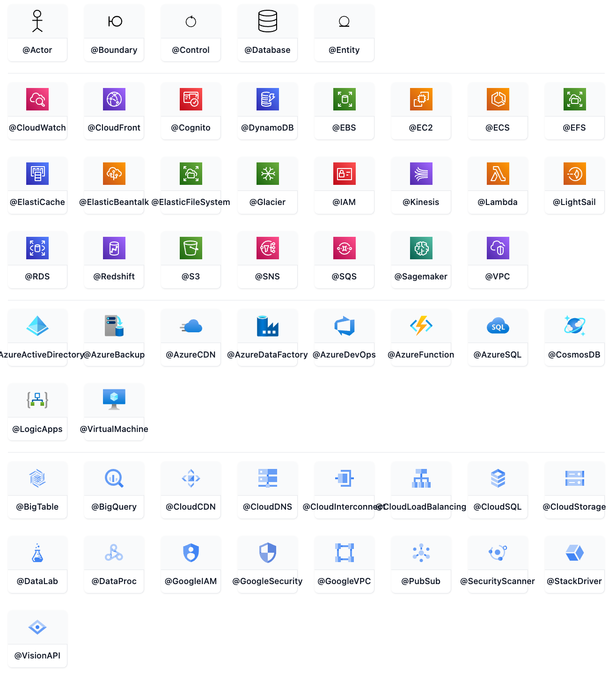
Task: Click the CloudWatch magnifier icon
Action: pyautogui.click(x=37, y=99)
